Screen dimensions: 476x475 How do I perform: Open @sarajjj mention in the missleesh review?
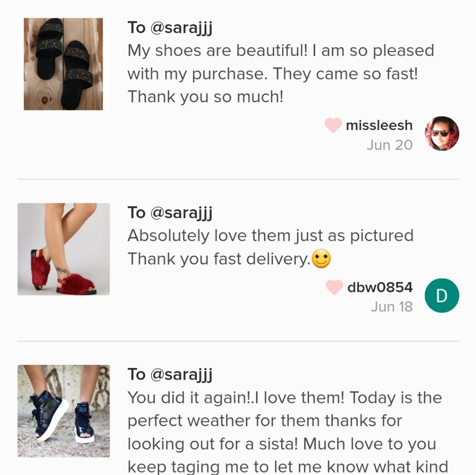coord(181,28)
